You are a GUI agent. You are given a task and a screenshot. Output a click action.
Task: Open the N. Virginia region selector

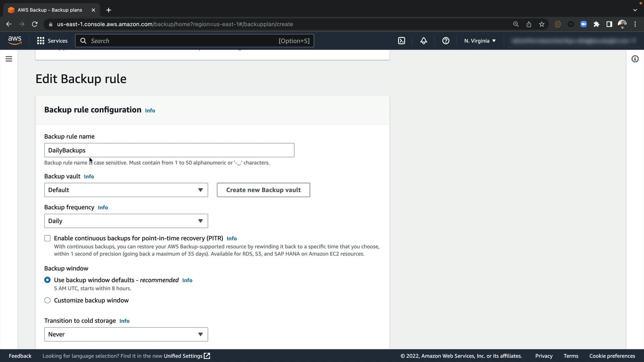point(480,41)
